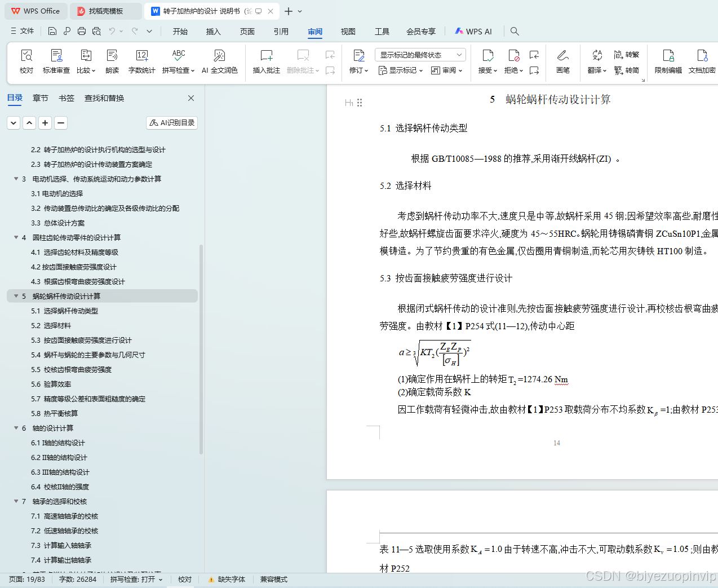The image size is (718, 588).
Task: Click the WPS Office home tab
Action: pos(36,11)
